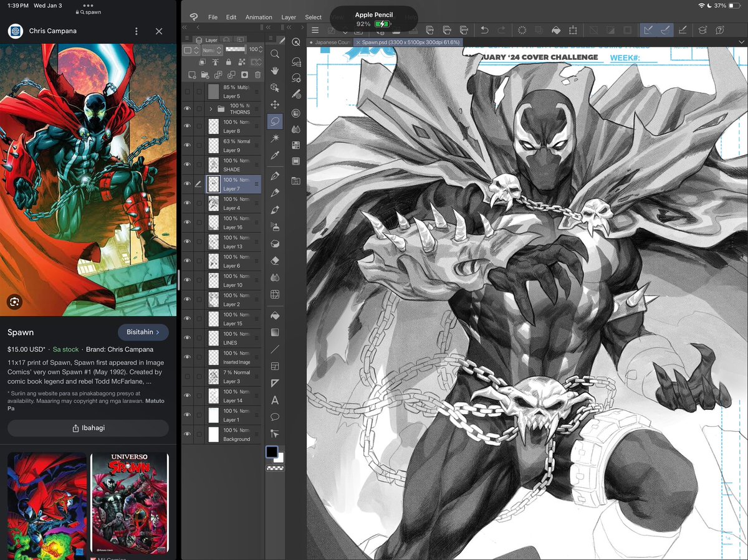Select the Balloon speech bubble tool
Viewport: 748px width, 560px height.
pos(274,417)
